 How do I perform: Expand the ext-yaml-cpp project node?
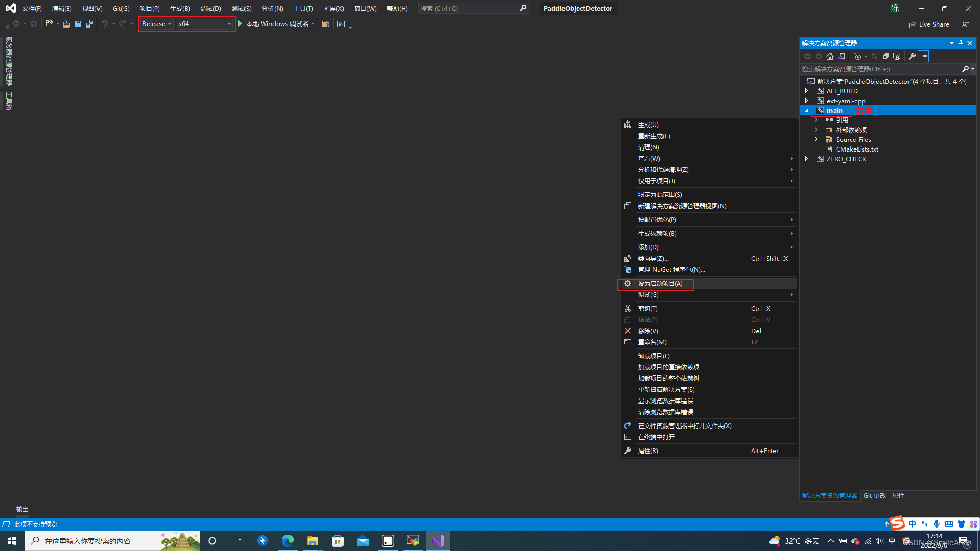coord(806,101)
